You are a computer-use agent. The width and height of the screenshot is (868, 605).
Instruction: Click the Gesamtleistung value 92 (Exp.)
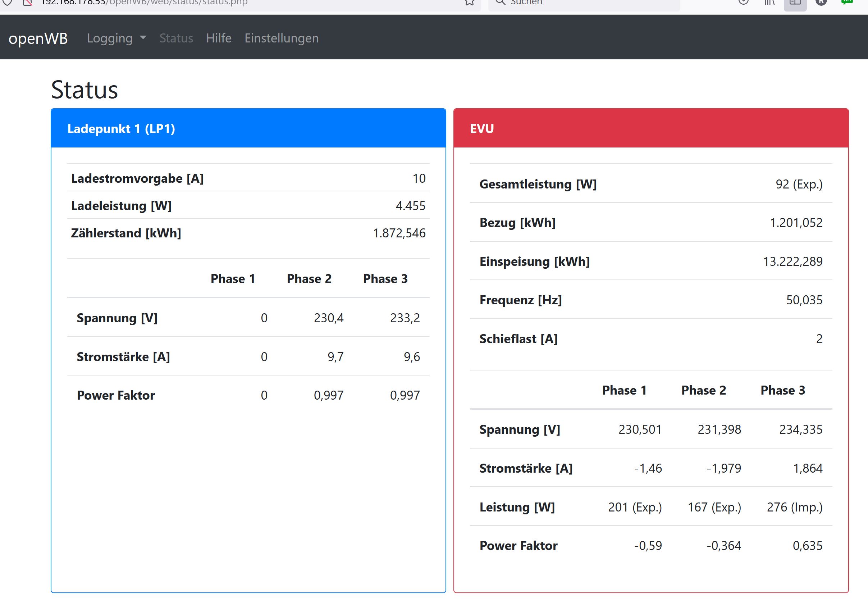(x=799, y=184)
